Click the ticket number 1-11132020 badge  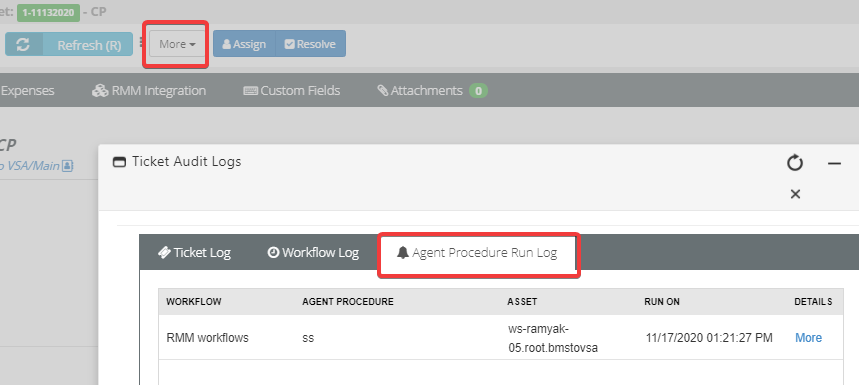coord(48,13)
